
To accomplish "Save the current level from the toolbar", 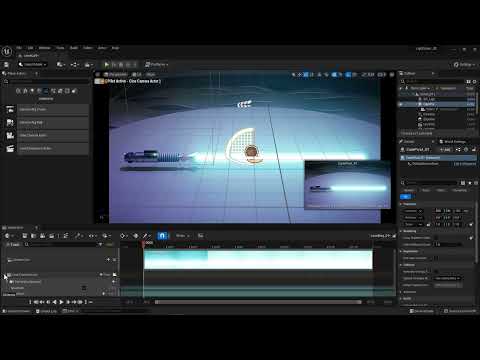I will [6, 64].
